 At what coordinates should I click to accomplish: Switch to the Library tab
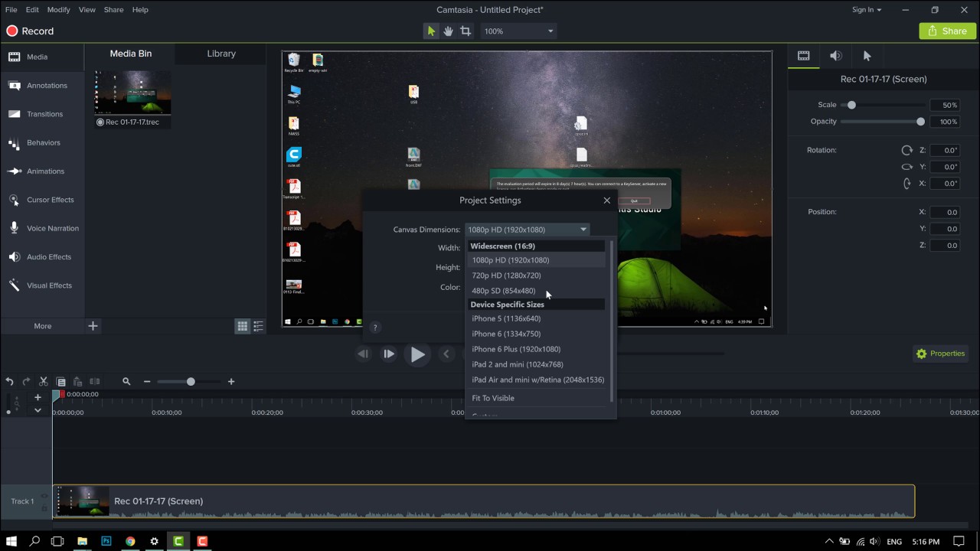[221, 54]
